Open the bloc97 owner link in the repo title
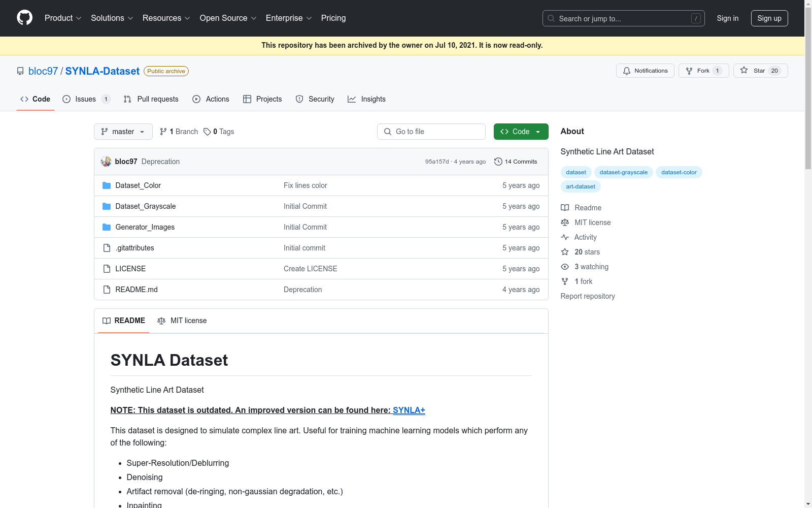This screenshot has width=812, height=508. point(43,71)
